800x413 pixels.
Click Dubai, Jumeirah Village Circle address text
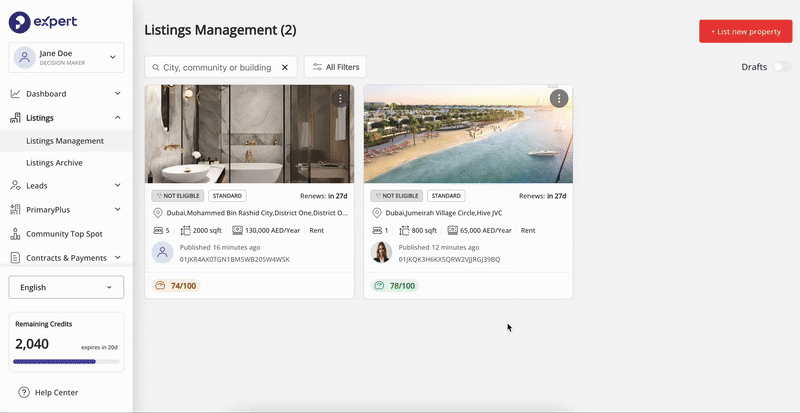444,213
